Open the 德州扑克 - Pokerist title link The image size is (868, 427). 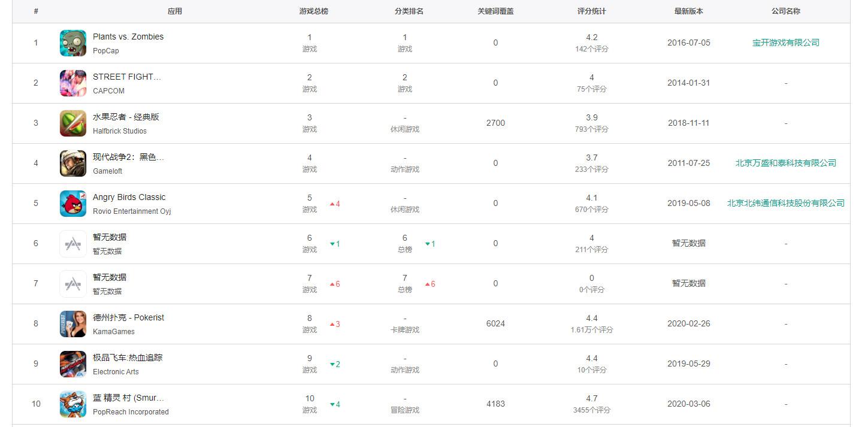point(128,317)
